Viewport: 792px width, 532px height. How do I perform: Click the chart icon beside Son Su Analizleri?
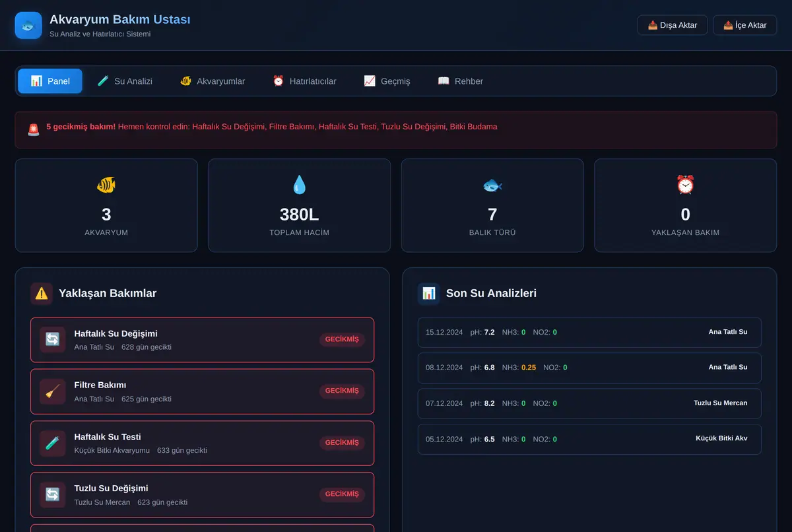[x=429, y=294]
